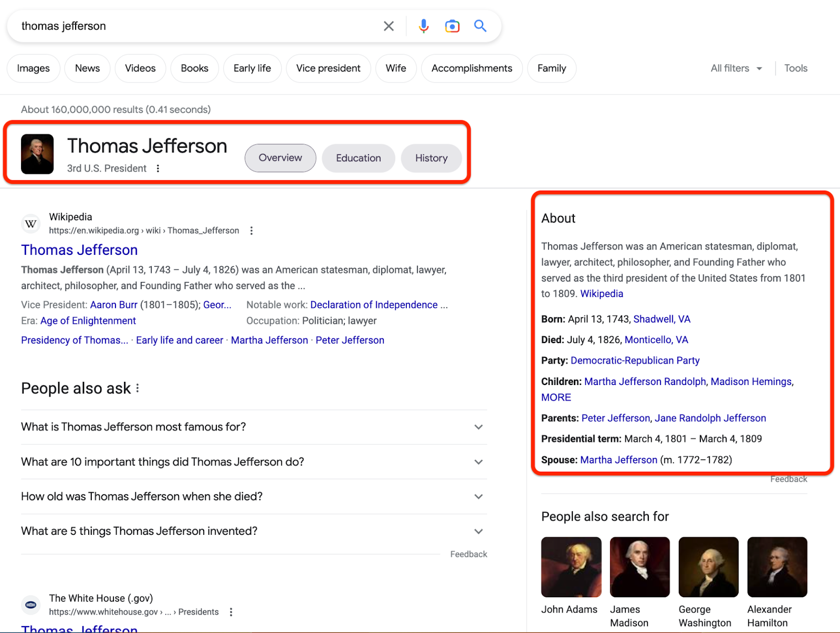840x633 pixels.
Task: Click the White House favicon
Action: point(31,605)
